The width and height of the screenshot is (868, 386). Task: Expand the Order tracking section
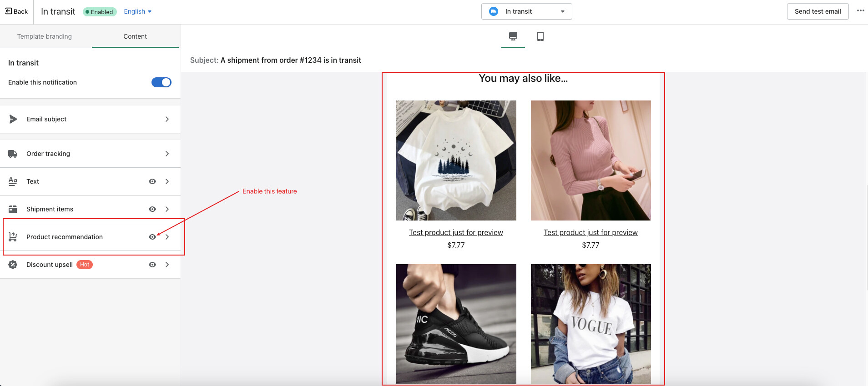pos(167,154)
